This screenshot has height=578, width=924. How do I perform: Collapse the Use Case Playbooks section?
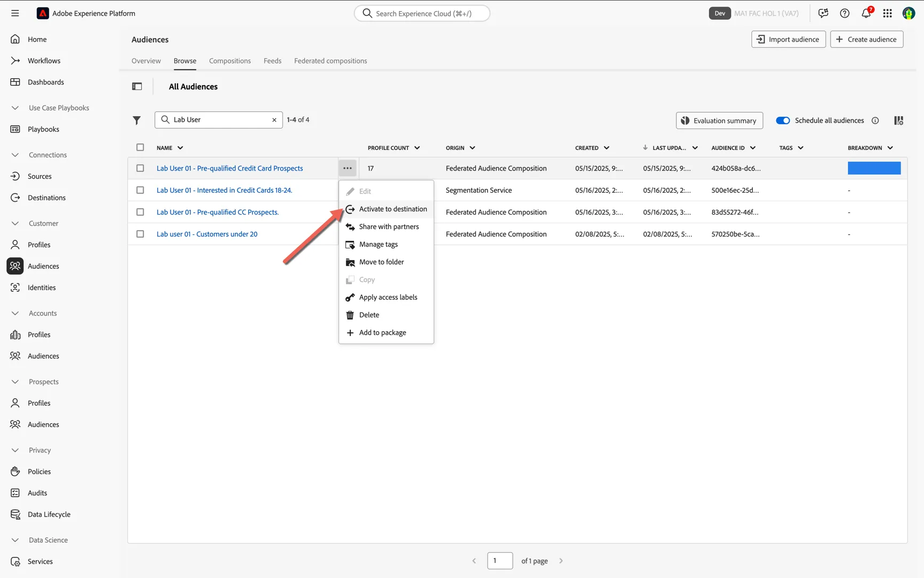tap(15, 108)
